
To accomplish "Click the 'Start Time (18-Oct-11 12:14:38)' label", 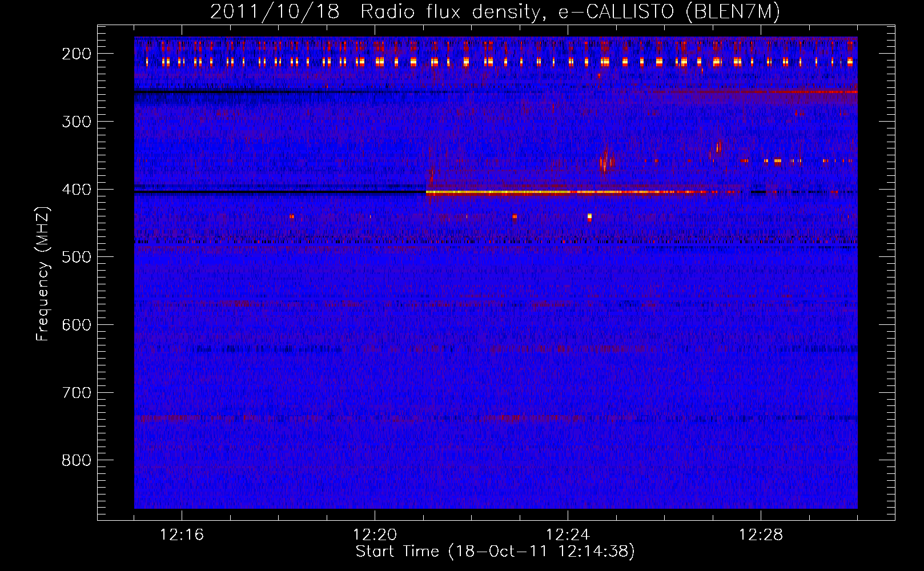I will pos(495,552).
